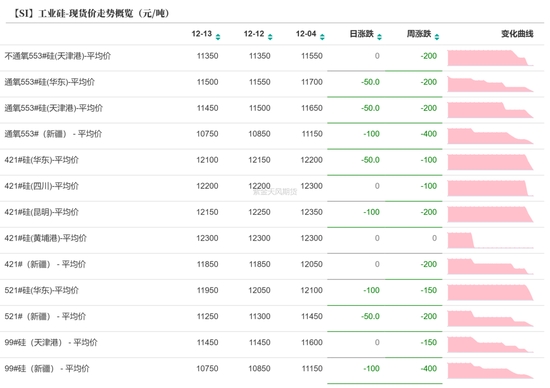Select the 521#硅(华东)-平均价 row label
This screenshot has width=550, height=388.
pos(41,290)
